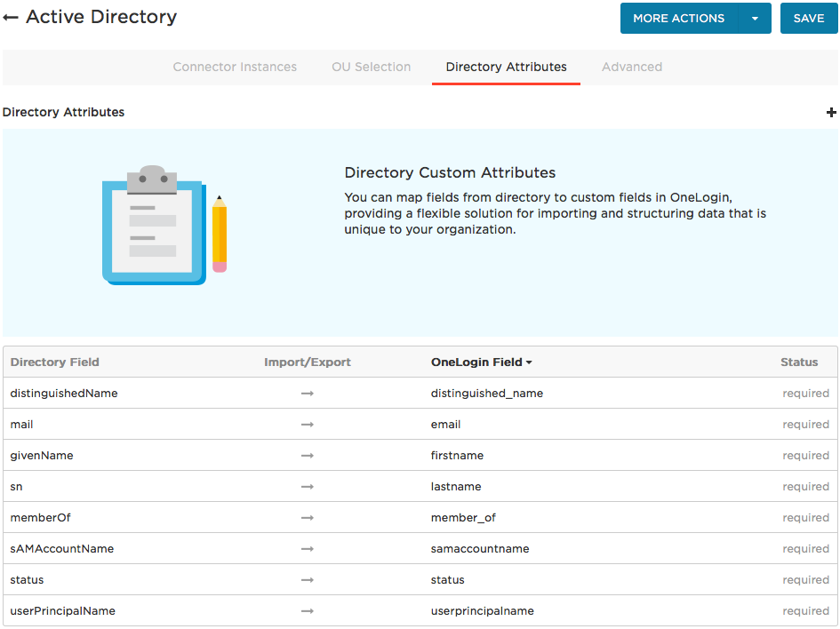Go back using the left arrow icon
Viewport: 840px width, 629px height.
pyautogui.click(x=10, y=18)
